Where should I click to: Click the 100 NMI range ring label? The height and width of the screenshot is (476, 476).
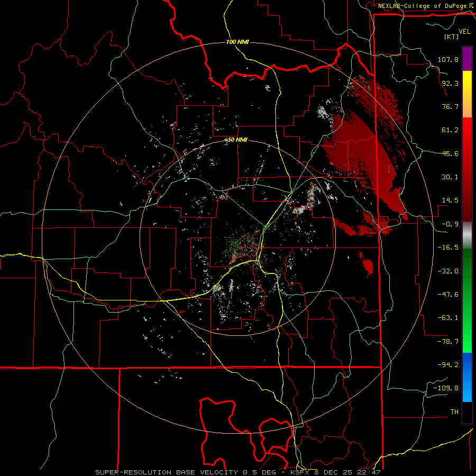[237, 42]
